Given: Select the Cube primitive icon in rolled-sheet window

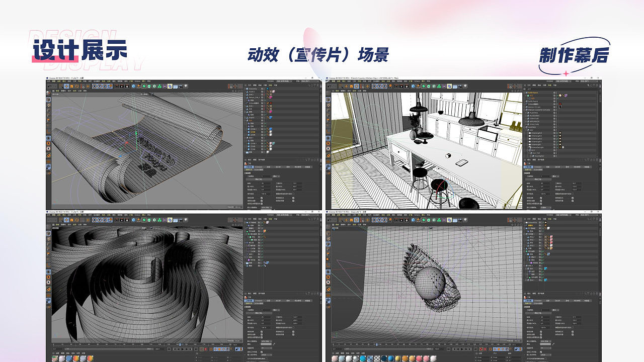Looking at the screenshot, I should click(134, 86).
